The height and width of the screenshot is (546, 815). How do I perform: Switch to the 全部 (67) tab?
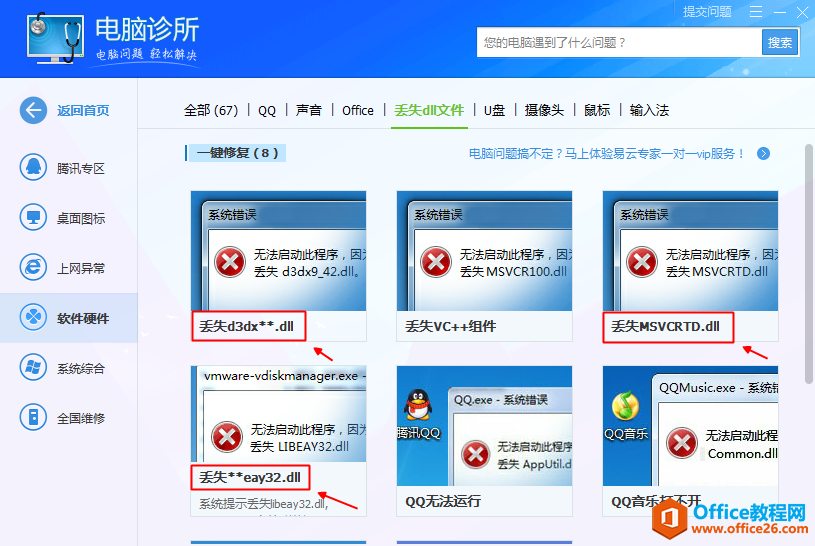[x=211, y=110]
